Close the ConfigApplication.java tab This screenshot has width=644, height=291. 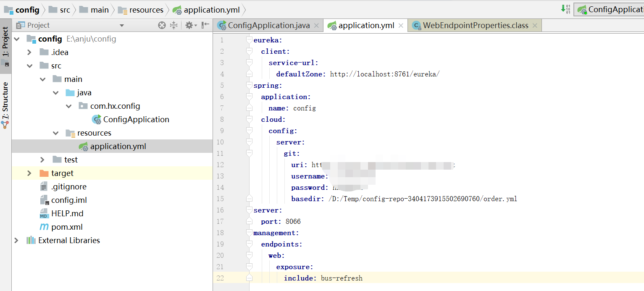click(x=316, y=26)
